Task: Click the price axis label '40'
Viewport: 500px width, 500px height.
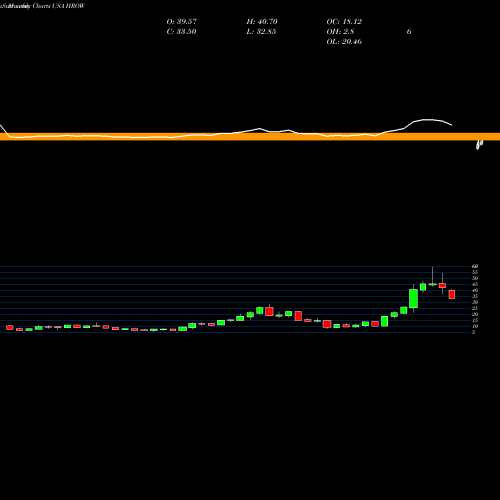Action: [475, 290]
